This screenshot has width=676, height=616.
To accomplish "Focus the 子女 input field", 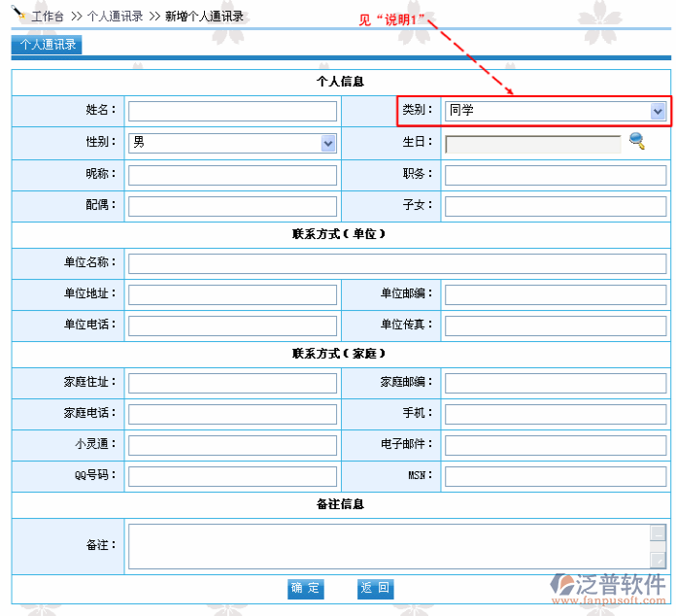I will tap(556, 206).
